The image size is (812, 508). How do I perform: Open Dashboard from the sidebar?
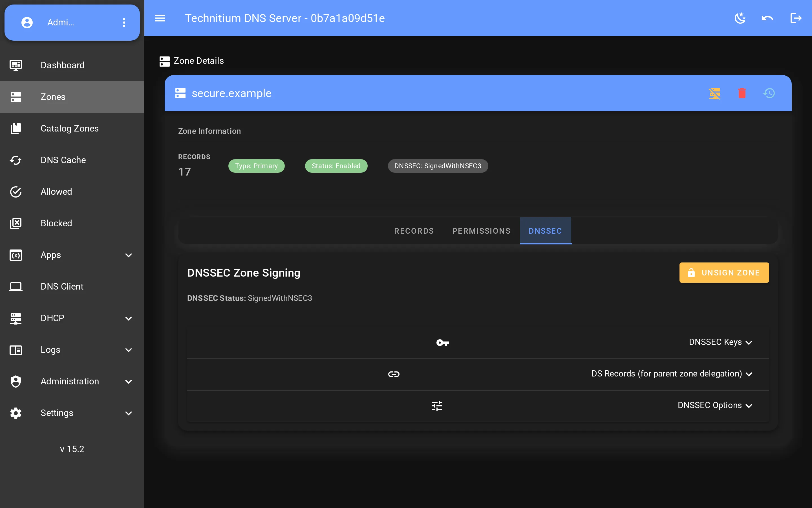(x=72, y=65)
